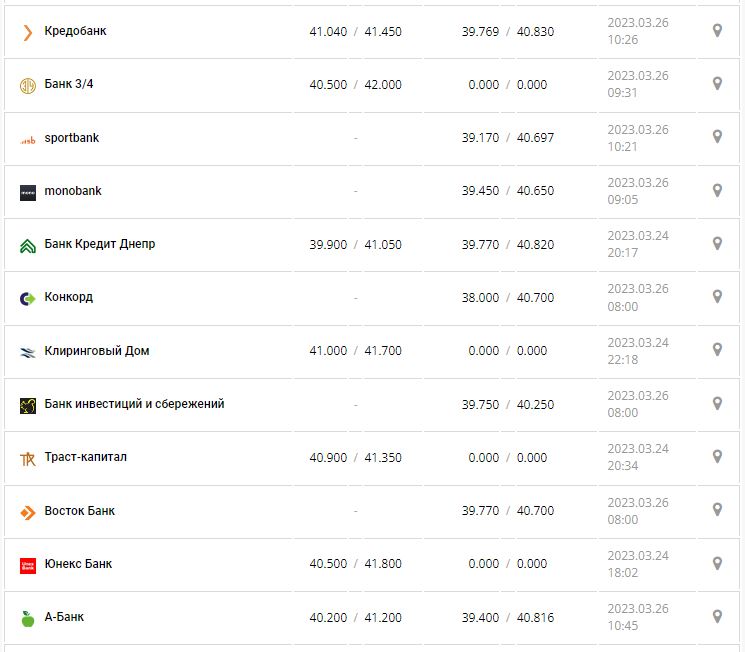Open the Клиринговый Дом bank link
This screenshot has height=652, width=745.
[x=97, y=351]
